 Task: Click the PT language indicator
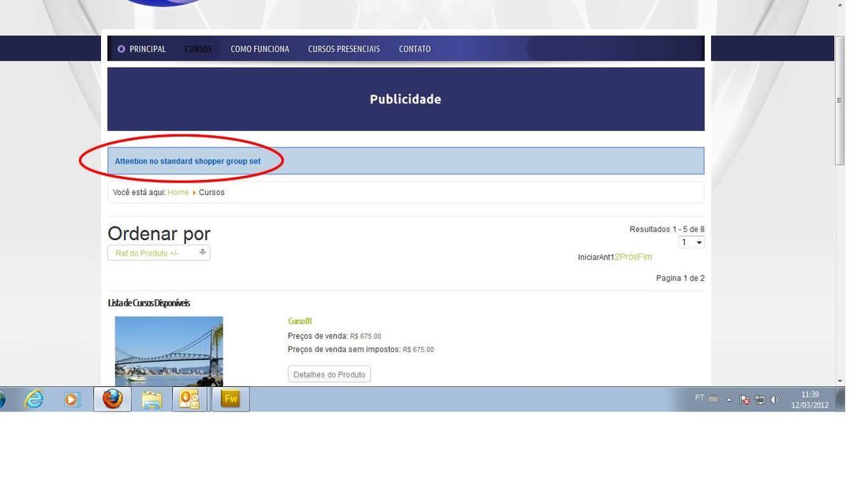click(x=699, y=398)
